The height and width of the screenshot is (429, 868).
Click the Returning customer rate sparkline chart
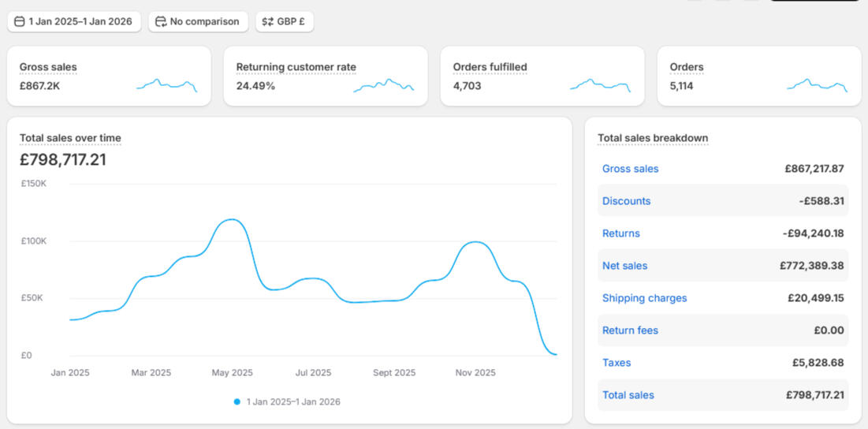pos(383,85)
